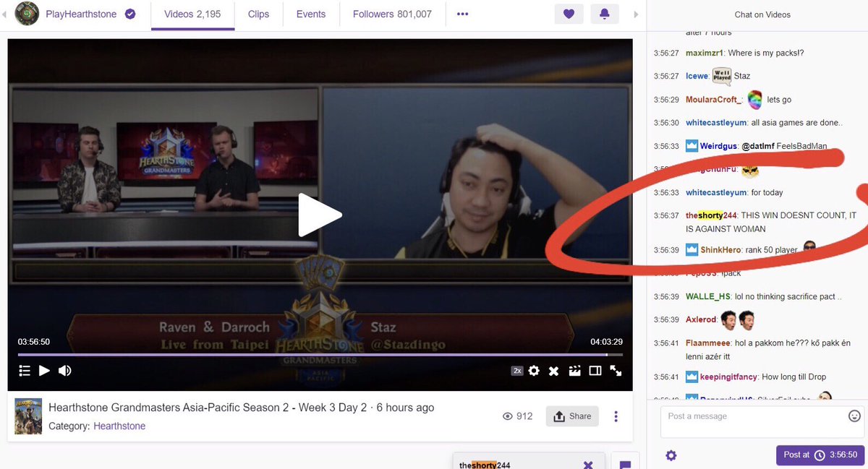
Task: Switch to the Videos 2,195 tab
Action: 193,14
